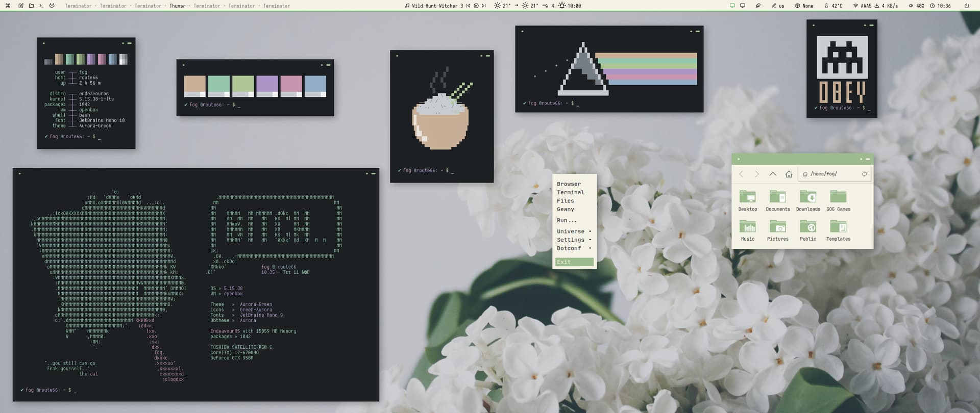Click Run... in the desktop menu
This screenshot has height=413, width=980.
point(567,220)
